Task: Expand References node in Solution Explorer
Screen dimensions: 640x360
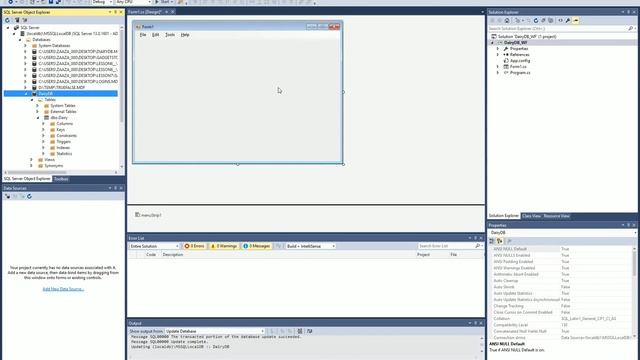Action: (x=498, y=54)
